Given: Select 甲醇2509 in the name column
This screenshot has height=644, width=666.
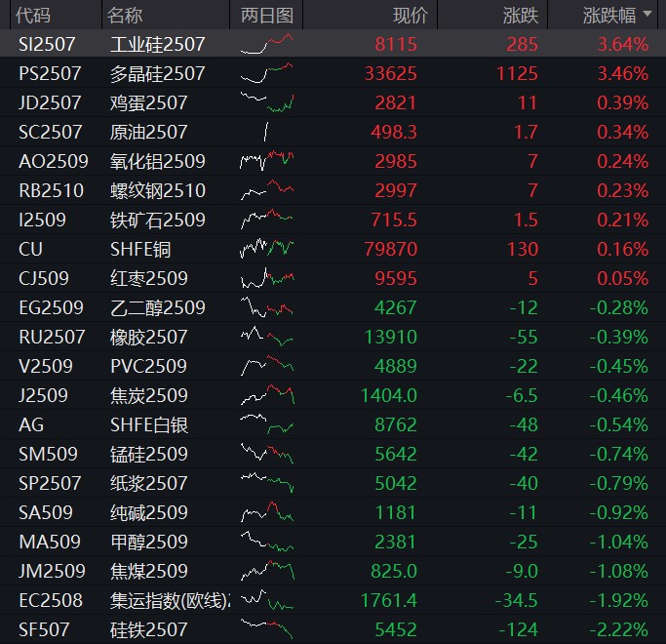Looking at the screenshot, I should 149,542.
